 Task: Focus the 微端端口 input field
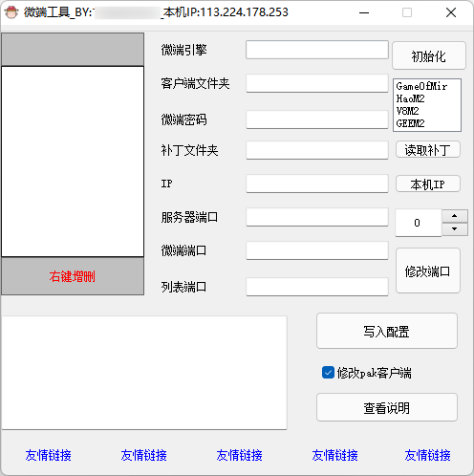click(317, 250)
